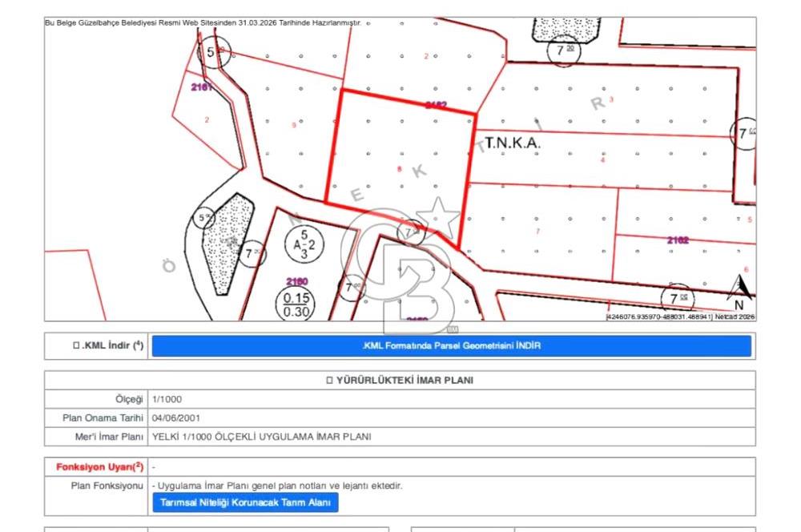Click YELKİ 1/1000 ÖLÇEKLİ UYGULAMA İMAR PLANI text

(x=261, y=437)
